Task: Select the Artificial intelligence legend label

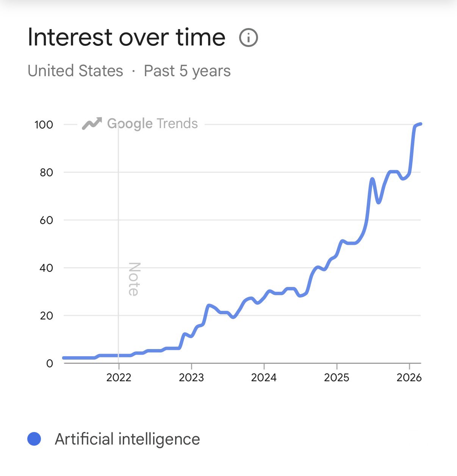Action: (127, 439)
